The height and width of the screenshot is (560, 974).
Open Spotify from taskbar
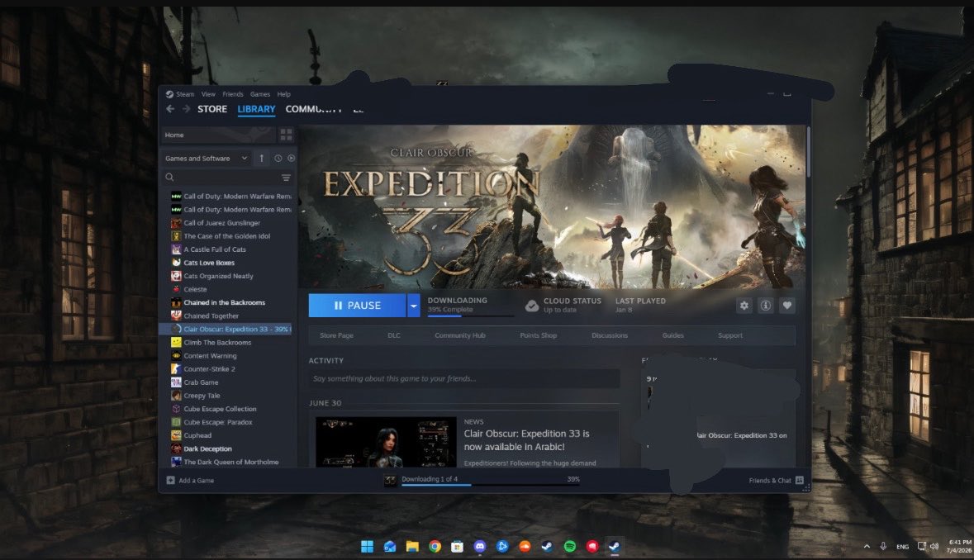[570, 546]
